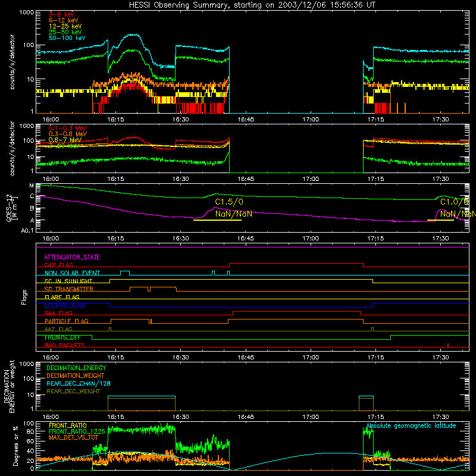476x476 pixels.
Task: Click the FLARE_FLAG label
Action: [62, 297]
